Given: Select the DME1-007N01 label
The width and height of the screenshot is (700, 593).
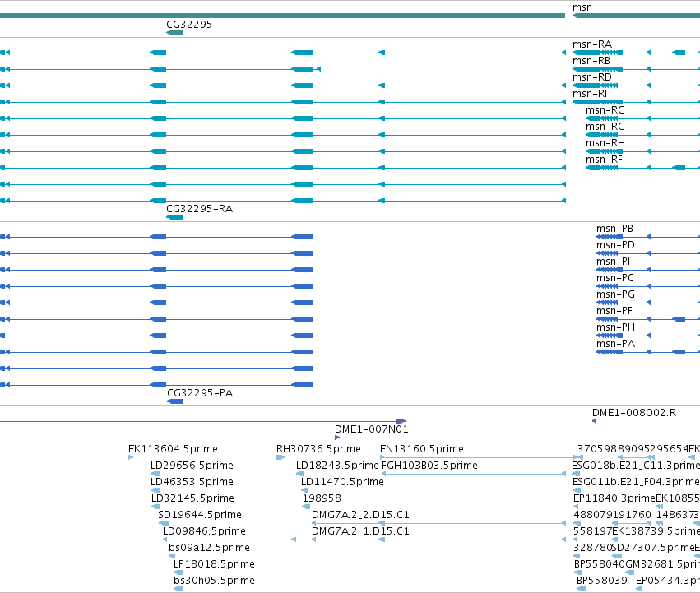Looking at the screenshot, I should pos(372,429).
